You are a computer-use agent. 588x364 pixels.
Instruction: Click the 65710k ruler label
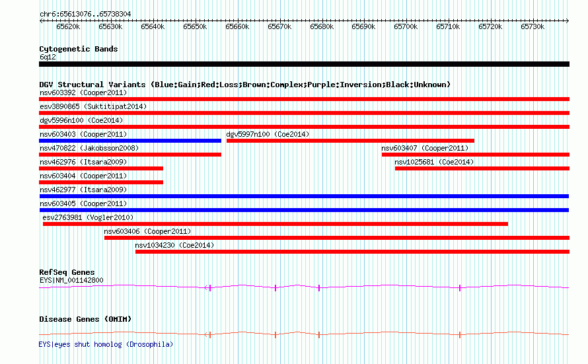tap(448, 26)
